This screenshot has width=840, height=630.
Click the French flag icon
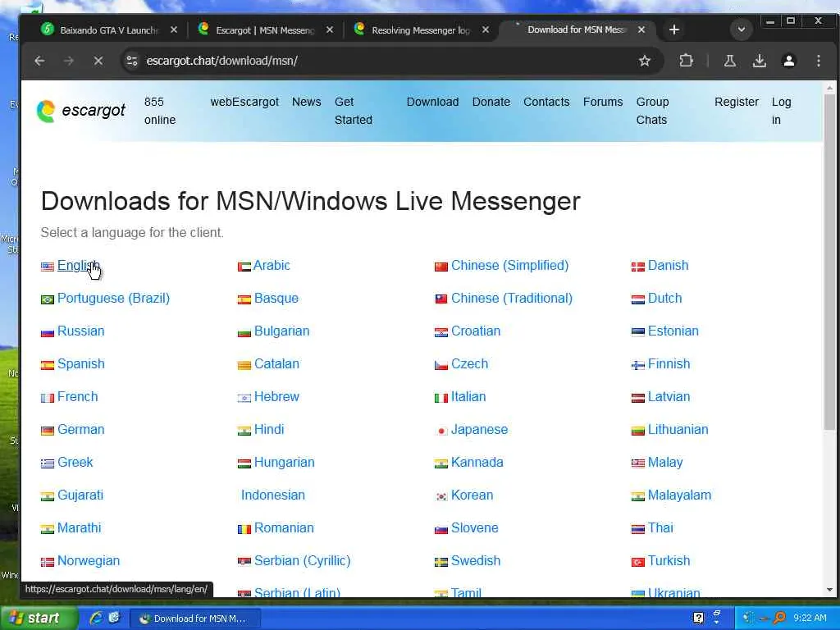(47, 398)
